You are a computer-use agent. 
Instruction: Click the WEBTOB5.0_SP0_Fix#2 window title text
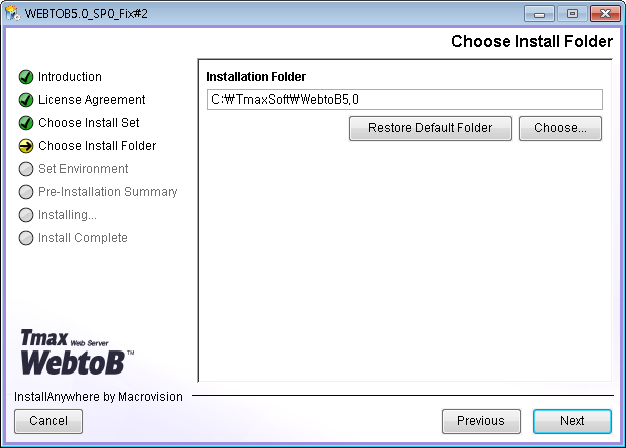[86, 14]
